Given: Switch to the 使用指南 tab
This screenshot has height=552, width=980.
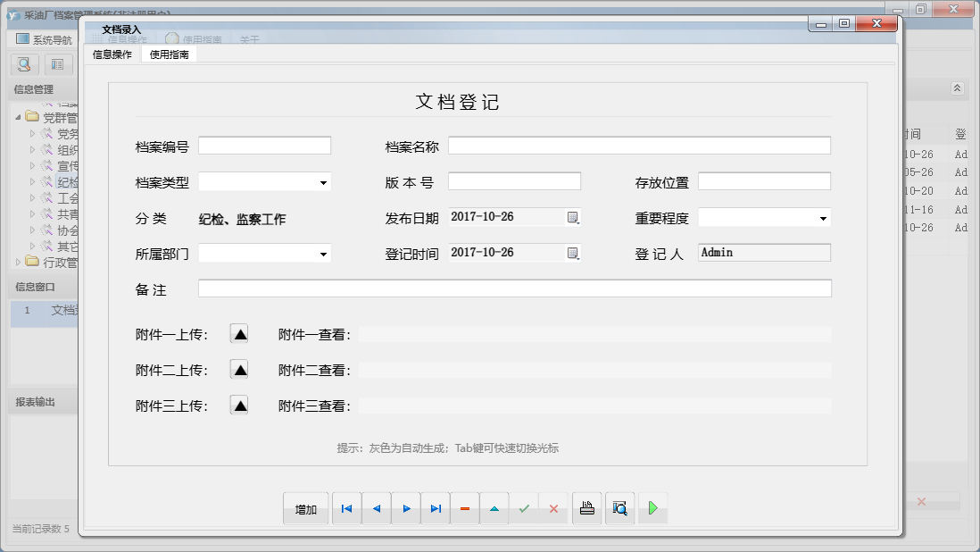Looking at the screenshot, I should [169, 54].
